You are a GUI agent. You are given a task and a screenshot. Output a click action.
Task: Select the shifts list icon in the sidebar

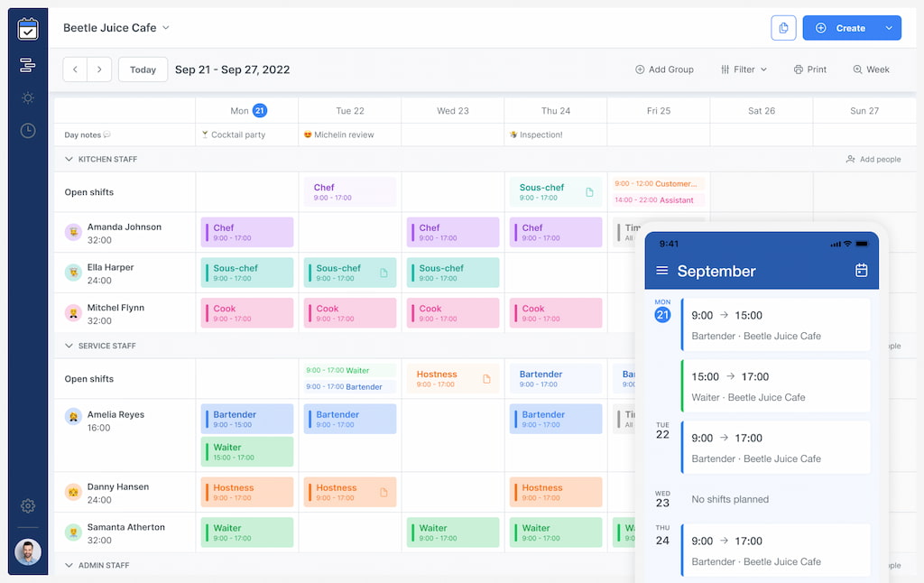(x=27, y=65)
